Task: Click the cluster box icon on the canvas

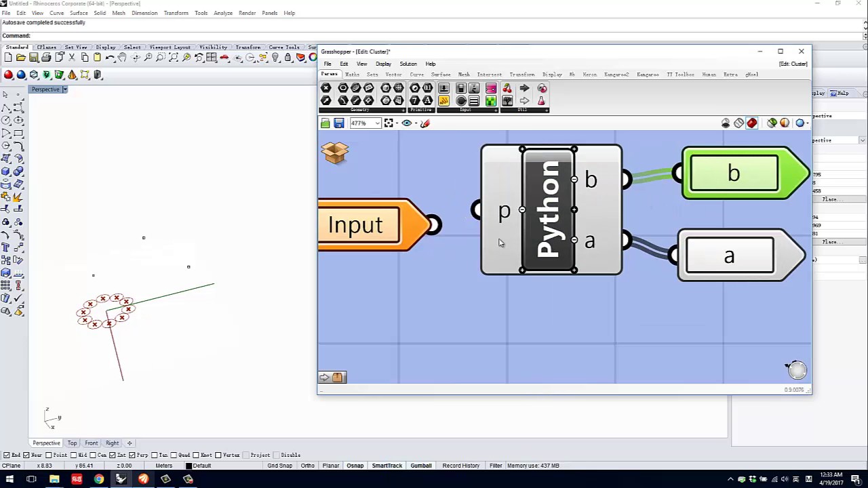Action: pos(335,153)
